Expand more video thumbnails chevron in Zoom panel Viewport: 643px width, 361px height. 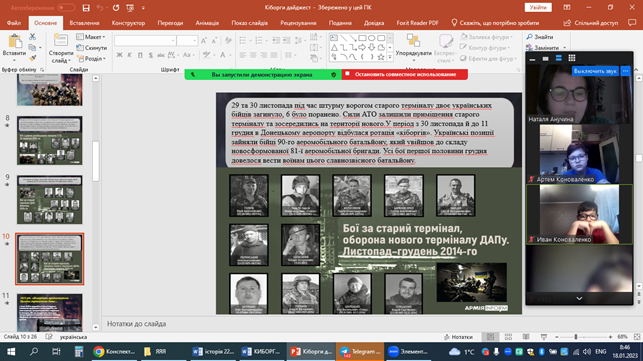coord(579,299)
